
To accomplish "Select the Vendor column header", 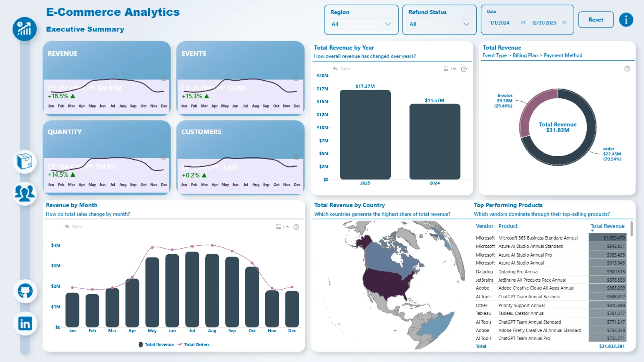I will (484, 226).
